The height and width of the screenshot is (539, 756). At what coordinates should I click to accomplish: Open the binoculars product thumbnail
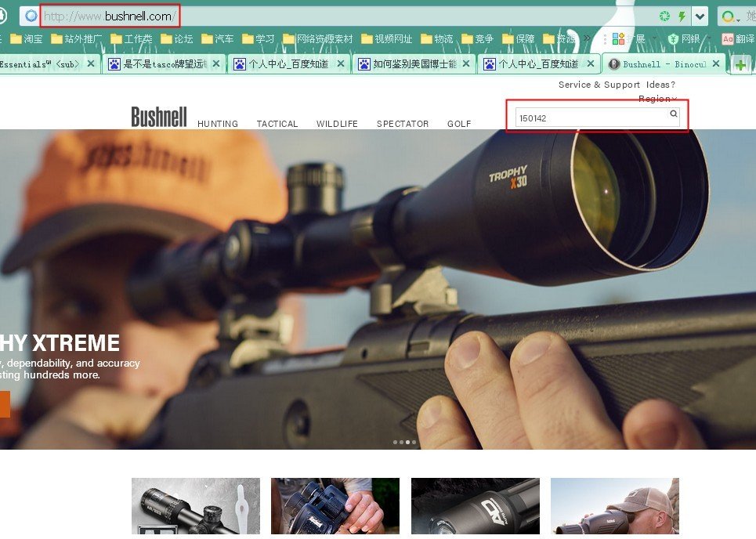pos(335,507)
